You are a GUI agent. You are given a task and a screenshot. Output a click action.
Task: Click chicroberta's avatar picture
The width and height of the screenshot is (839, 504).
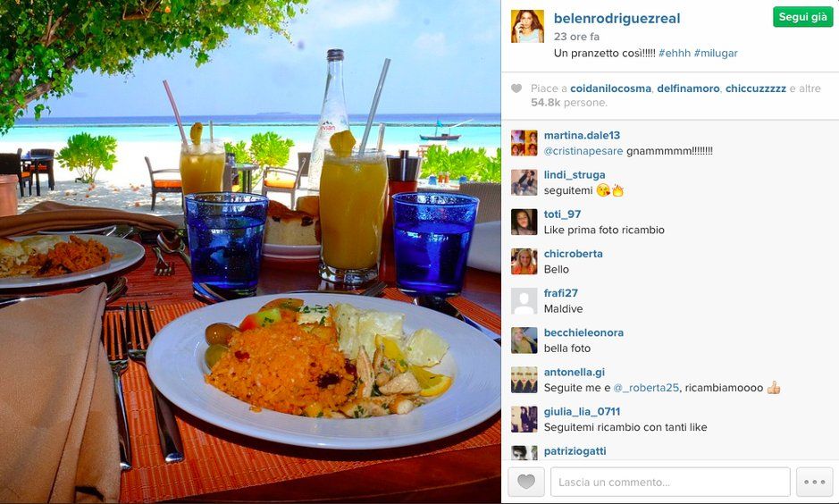tap(524, 262)
